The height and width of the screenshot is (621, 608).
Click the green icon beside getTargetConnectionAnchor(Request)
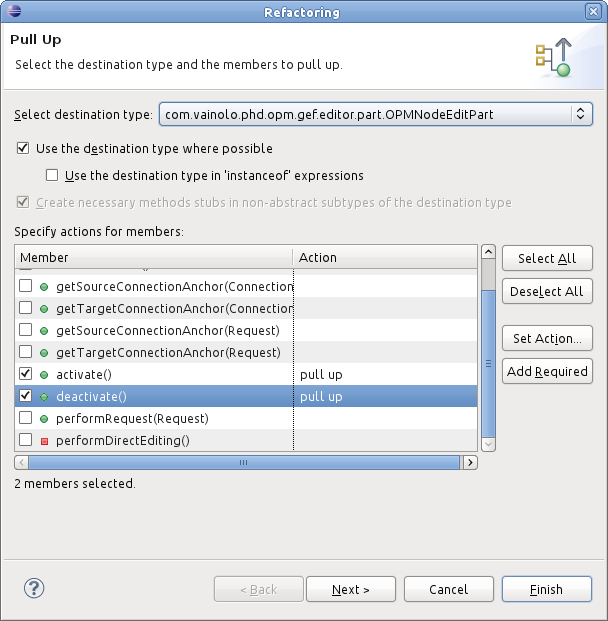click(x=44, y=352)
